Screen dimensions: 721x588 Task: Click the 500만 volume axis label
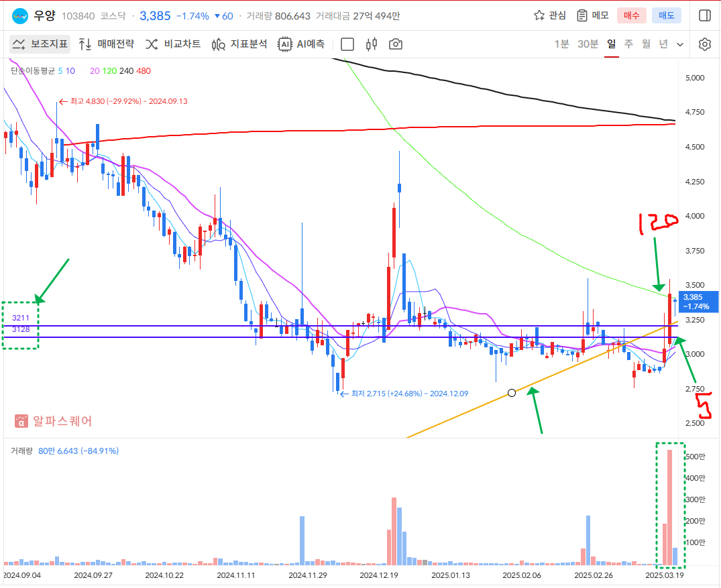[696, 457]
